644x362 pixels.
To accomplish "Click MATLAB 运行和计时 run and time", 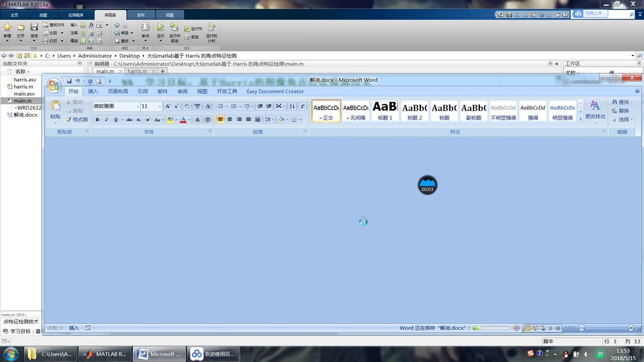I will coord(212,32).
